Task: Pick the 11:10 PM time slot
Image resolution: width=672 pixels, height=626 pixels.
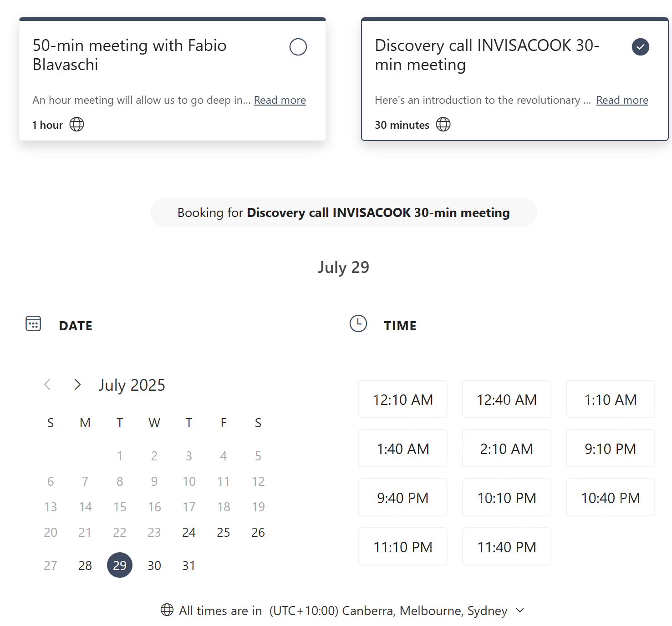Action: (403, 547)
